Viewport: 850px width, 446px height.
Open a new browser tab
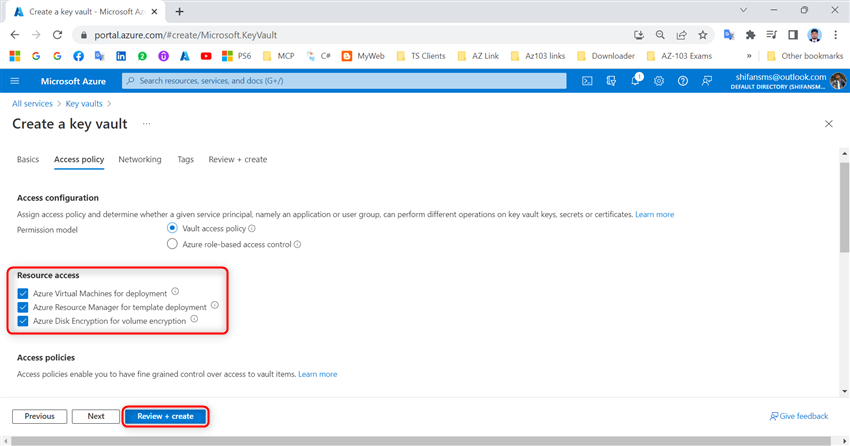(179, 11)
